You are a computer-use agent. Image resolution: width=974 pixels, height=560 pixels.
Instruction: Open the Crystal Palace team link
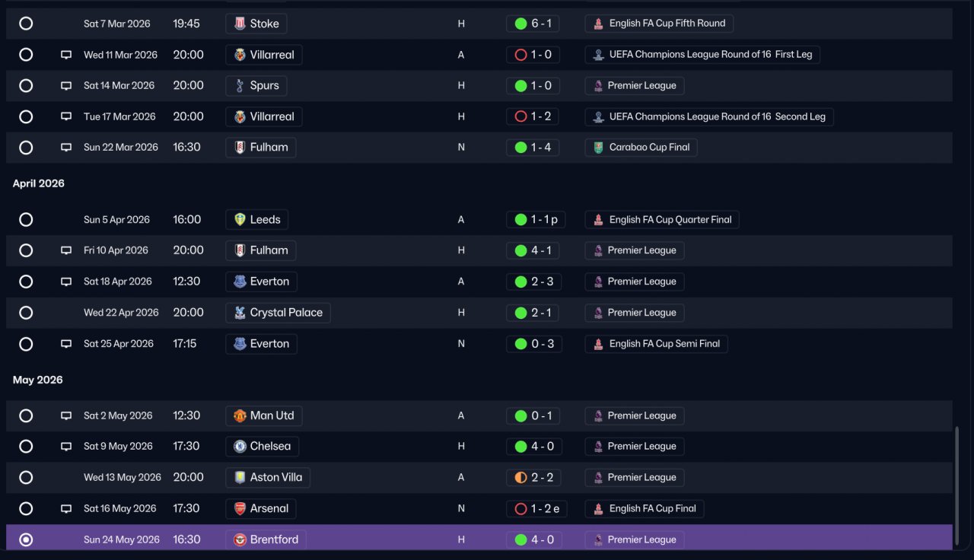(278, 313)
